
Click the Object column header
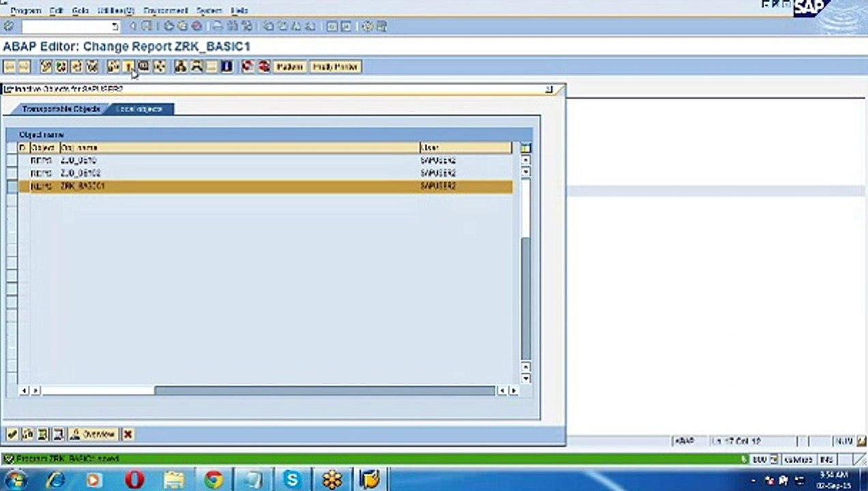(44, 147)
